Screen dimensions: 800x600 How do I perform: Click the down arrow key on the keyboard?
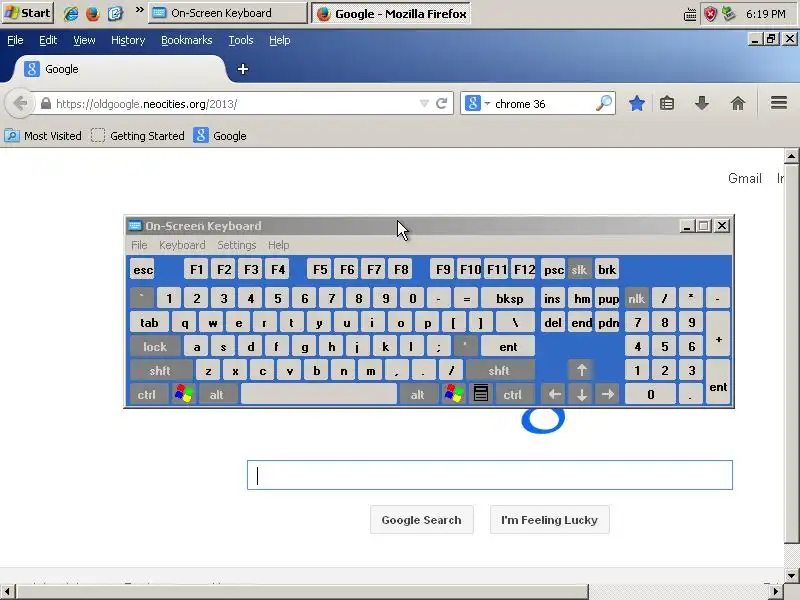pos(581,394)
